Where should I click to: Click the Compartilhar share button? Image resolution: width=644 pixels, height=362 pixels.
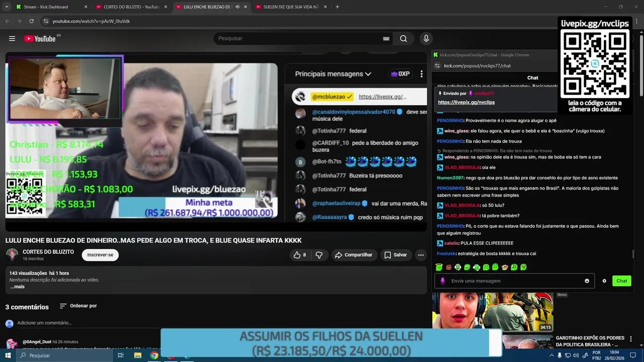[x=354, y=255]
